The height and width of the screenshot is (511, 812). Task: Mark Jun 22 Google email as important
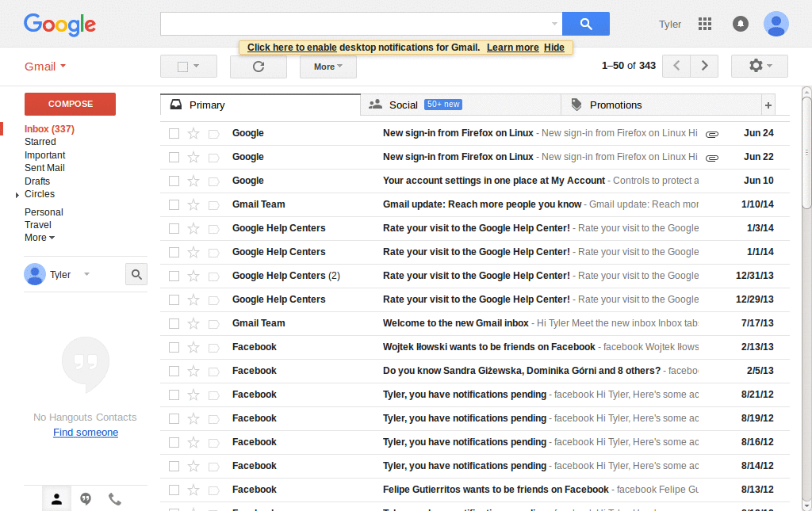click(213, 158)
